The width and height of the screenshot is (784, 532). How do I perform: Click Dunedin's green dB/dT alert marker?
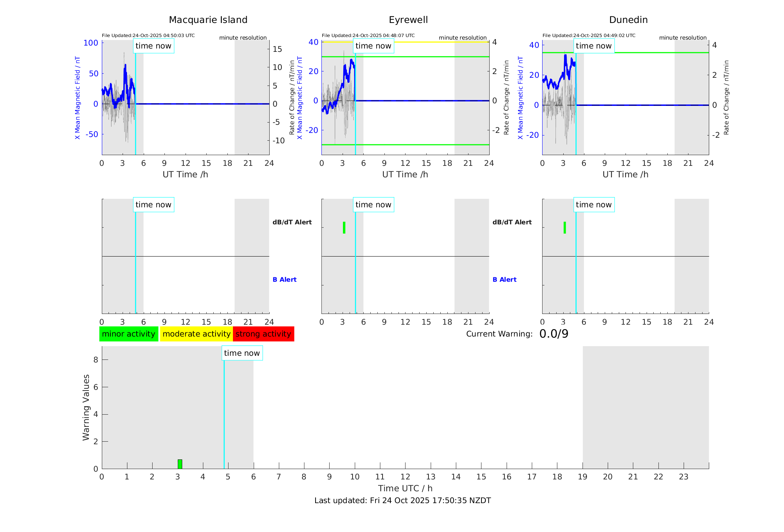click(x=564, y=228)
